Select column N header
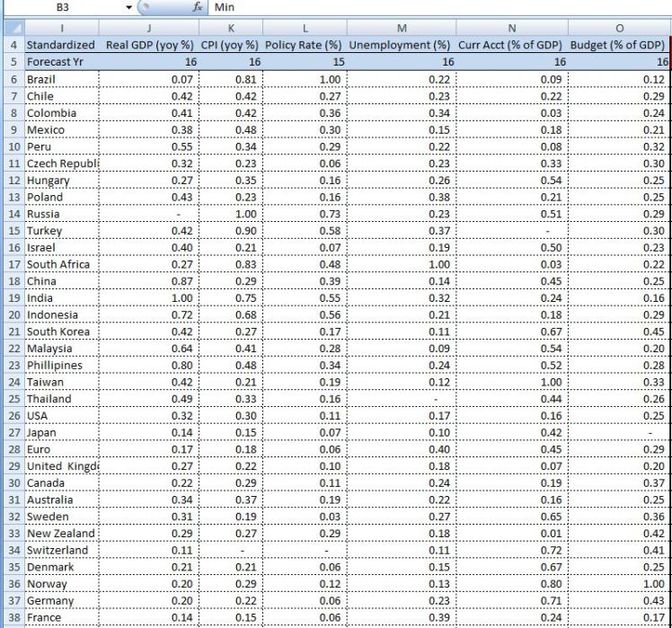Viewport: 672px width, 628px height. (510, 28)
